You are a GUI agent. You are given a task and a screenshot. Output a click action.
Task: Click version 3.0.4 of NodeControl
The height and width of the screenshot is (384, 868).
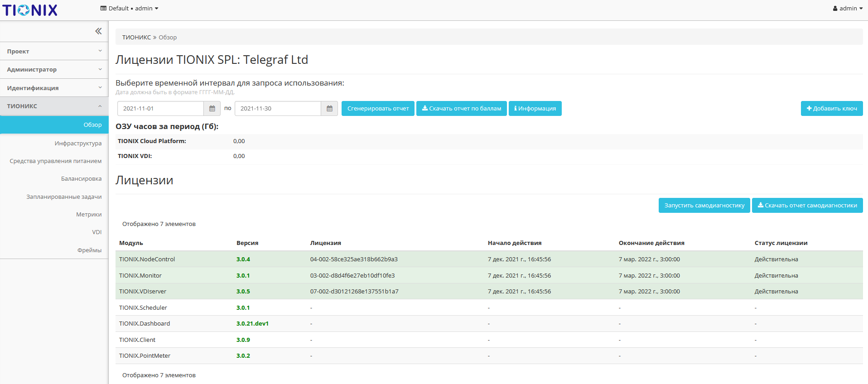coord(243,259)
